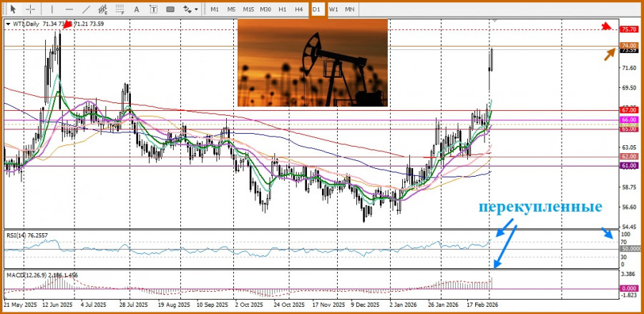Choose the horizontal line drawing tool

tap(69, 9)
